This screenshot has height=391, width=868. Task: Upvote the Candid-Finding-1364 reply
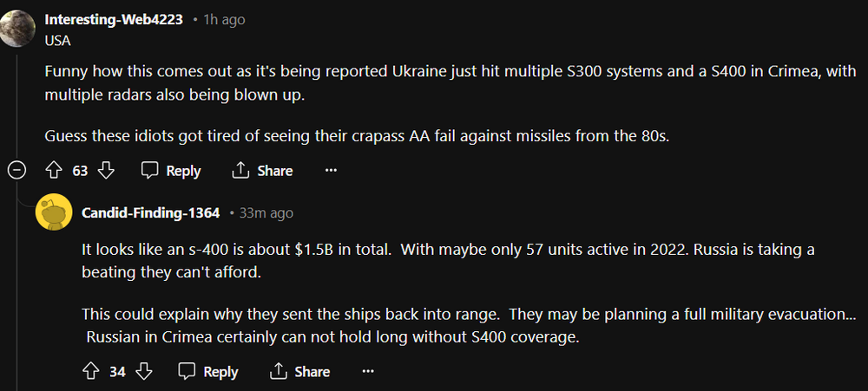91,372
